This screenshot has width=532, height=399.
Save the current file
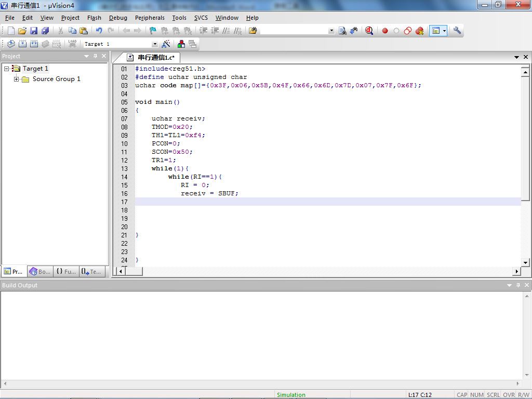34,31
